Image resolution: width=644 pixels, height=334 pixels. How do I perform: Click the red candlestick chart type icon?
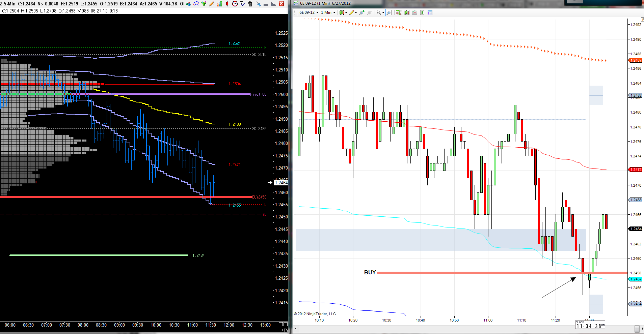227,4
